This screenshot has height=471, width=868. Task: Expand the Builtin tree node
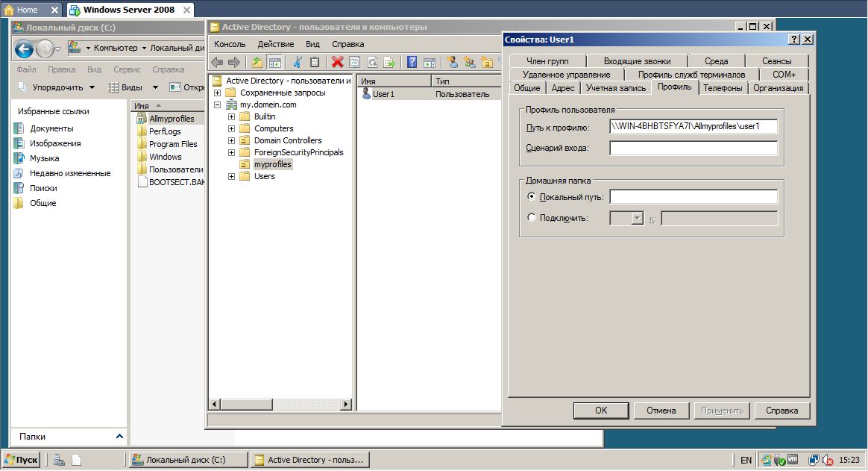tap(231, 117)
